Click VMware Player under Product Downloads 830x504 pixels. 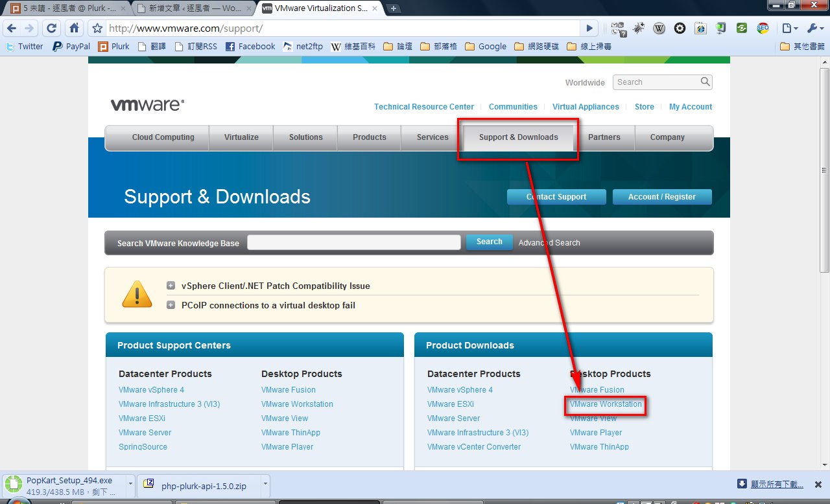coord(596,433)
